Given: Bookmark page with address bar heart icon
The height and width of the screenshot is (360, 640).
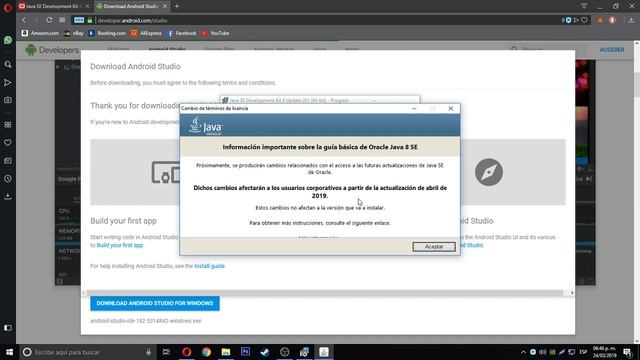Looking at the screenshot, I should (x=584, y=20).
